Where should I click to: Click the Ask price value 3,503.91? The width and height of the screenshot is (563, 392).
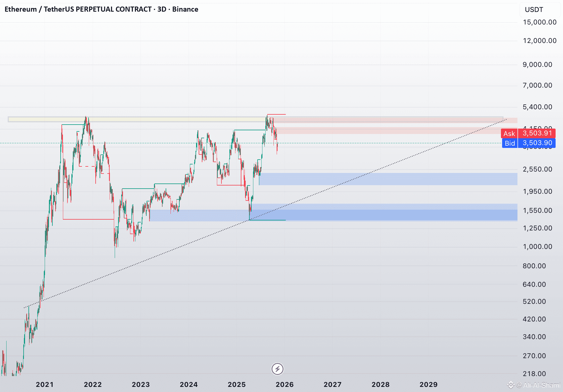(537, 133)
